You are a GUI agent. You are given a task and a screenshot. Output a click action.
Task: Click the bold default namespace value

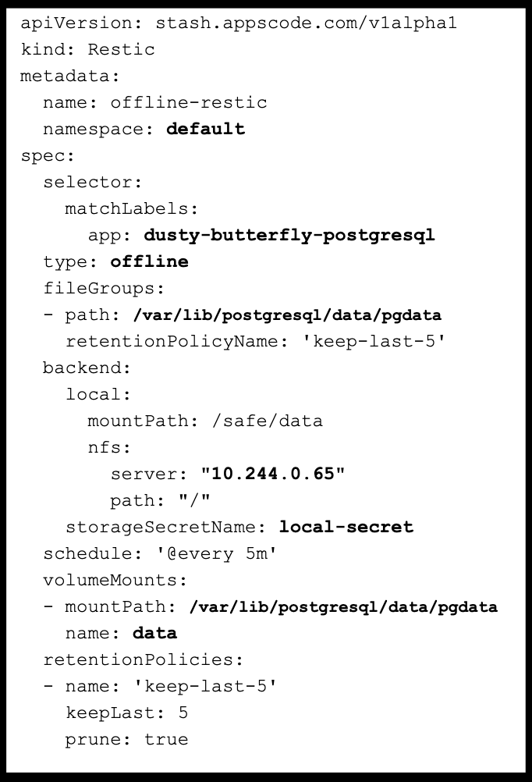click(205, 129)
